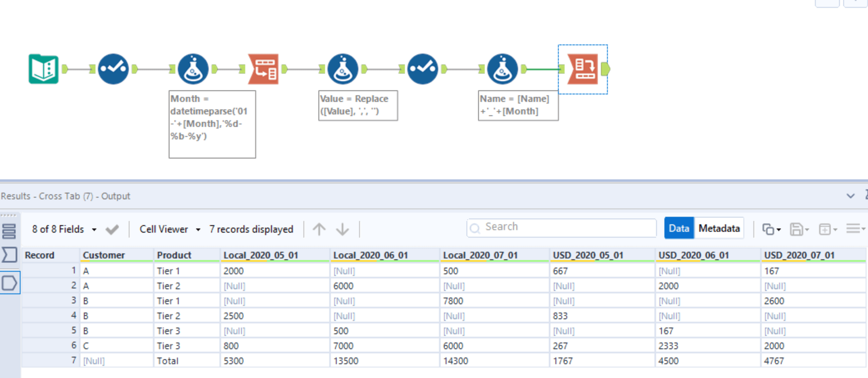
Task: Select the output anchor icon in left sidebar
Action: tap(9, 283)
